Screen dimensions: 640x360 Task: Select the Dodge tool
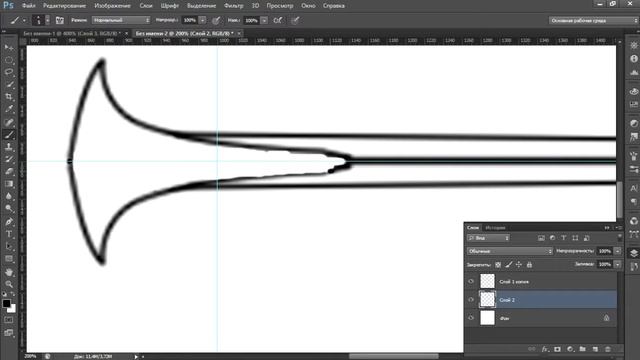coord(9,209)
